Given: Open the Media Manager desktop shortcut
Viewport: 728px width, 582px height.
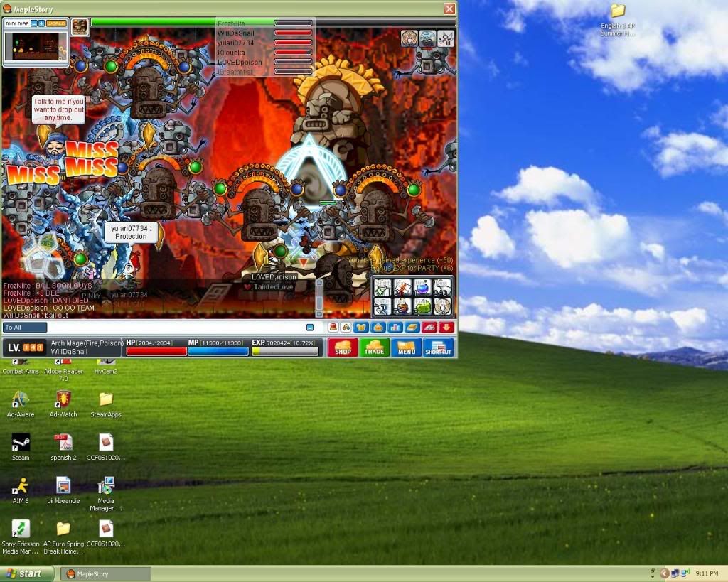Looking at the screenshot, I should 106,495.
